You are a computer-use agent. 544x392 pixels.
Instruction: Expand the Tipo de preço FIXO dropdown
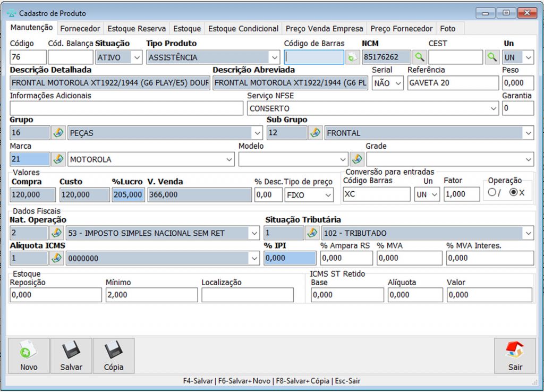(328, 195)
